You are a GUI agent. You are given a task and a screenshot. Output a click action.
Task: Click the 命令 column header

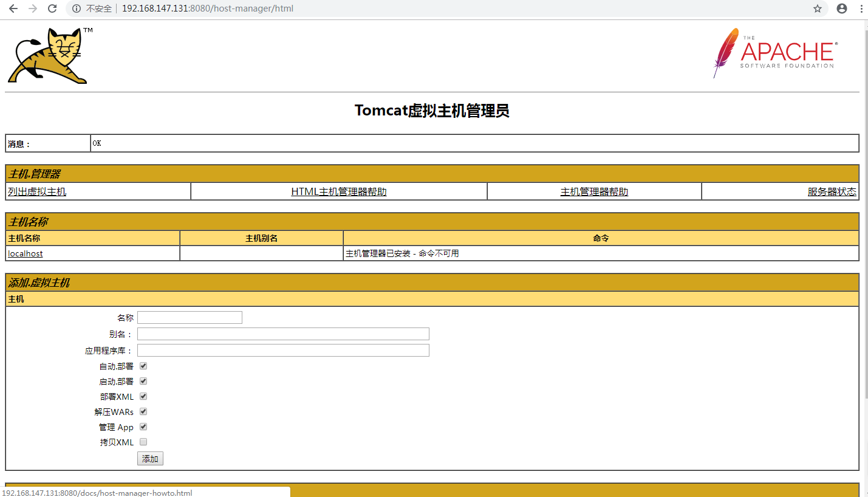point(601,238)
